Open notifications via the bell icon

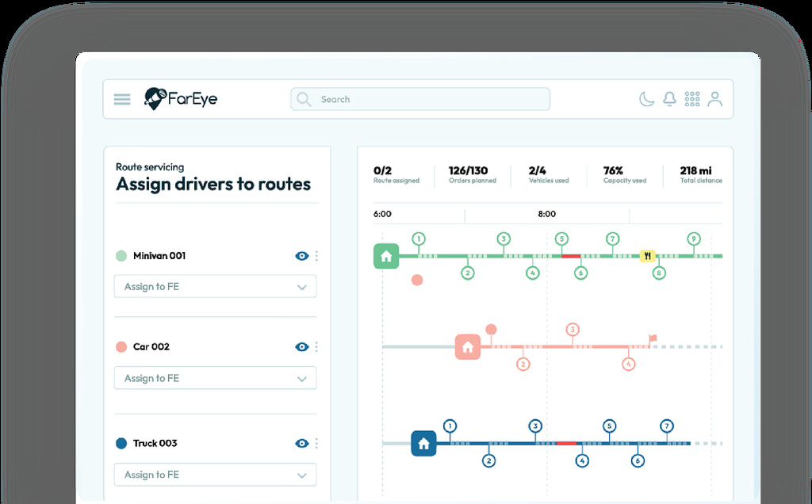coord(669,97)
